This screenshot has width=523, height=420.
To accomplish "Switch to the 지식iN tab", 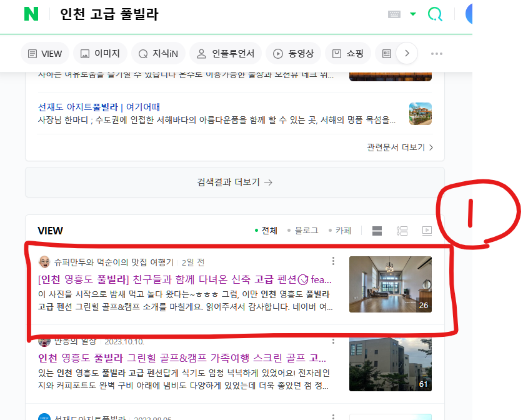I will coord(158,53).
